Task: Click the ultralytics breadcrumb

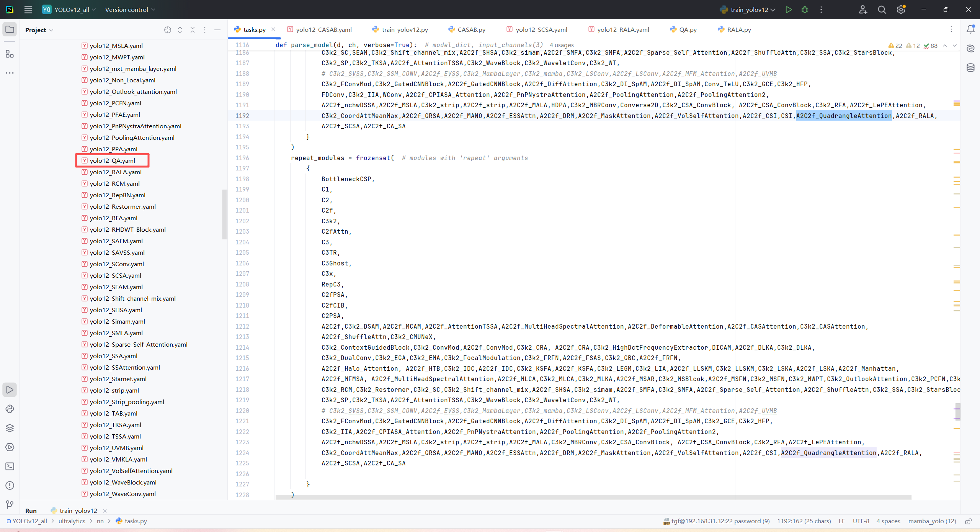Action: tap(72, 521)
